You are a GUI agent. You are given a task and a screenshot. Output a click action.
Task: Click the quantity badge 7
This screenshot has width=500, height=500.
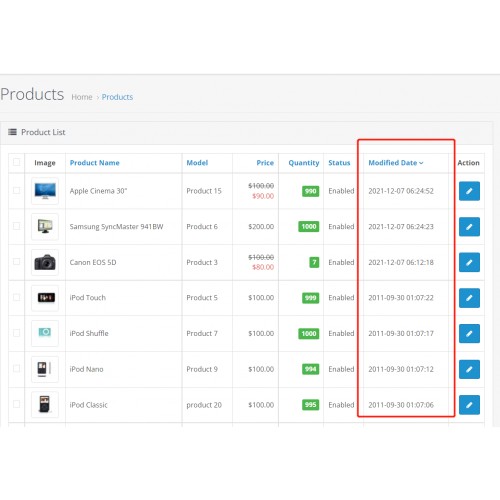[x=314, y=262]
